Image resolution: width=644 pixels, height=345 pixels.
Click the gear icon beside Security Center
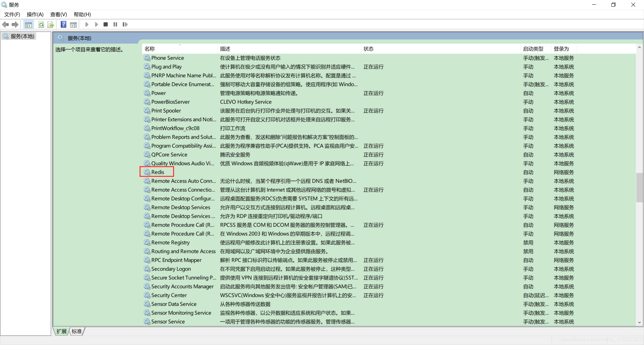tap(147, 295)
